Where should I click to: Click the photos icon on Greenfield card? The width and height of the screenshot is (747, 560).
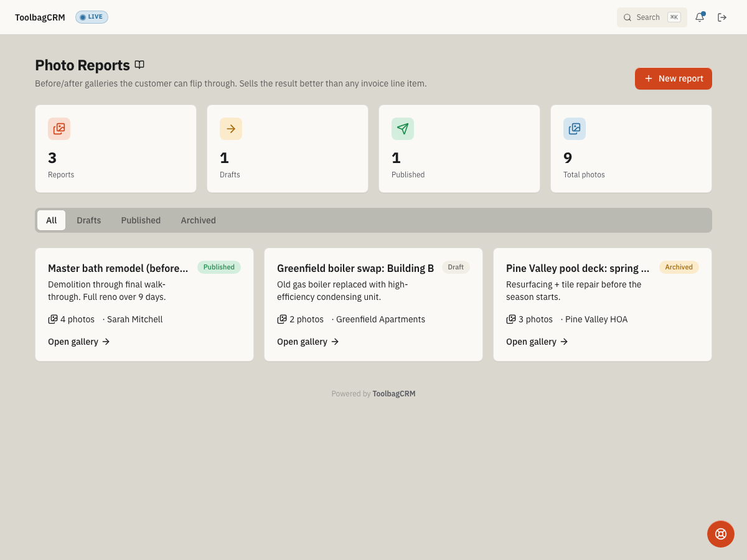click(x=282, y=319)
